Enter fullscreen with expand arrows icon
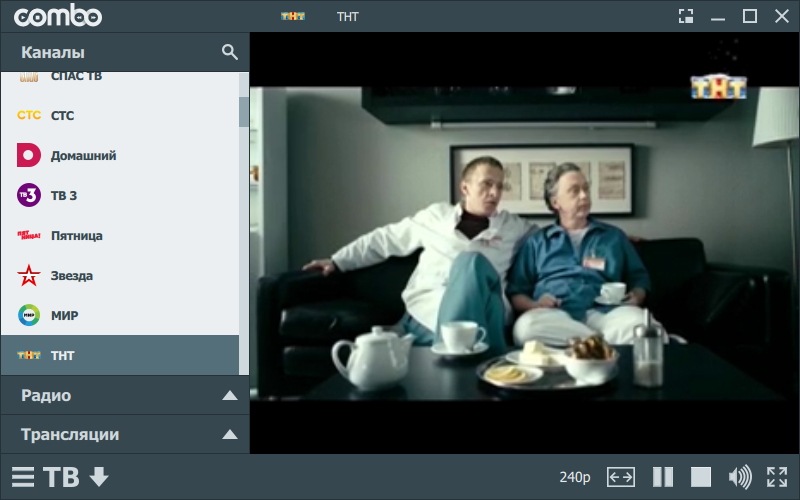 (x=777, y=477)
